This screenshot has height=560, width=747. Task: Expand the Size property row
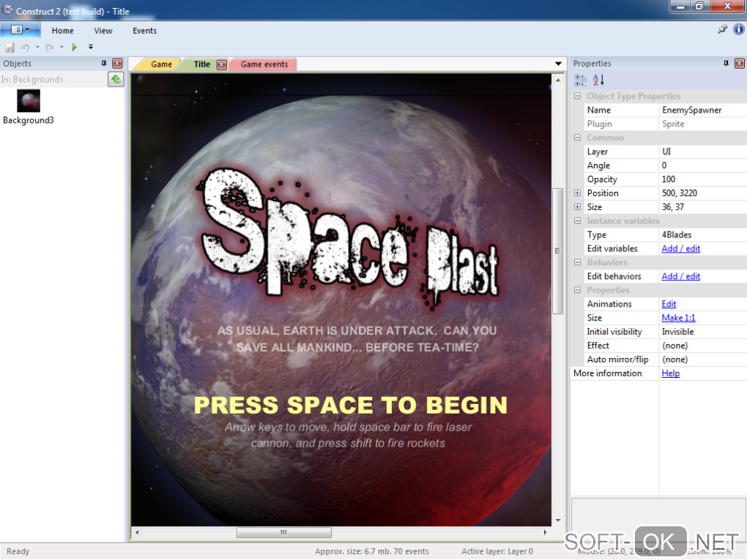pos(577,207)
